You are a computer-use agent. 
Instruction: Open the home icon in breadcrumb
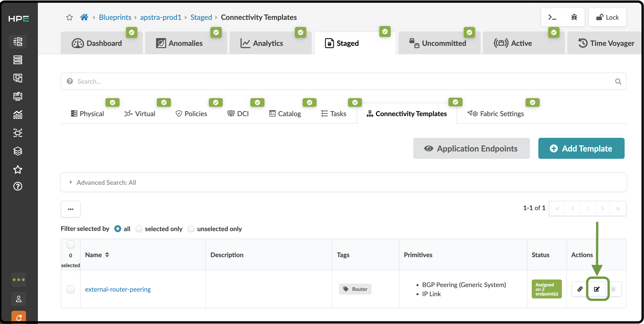[x=84, y=17]
